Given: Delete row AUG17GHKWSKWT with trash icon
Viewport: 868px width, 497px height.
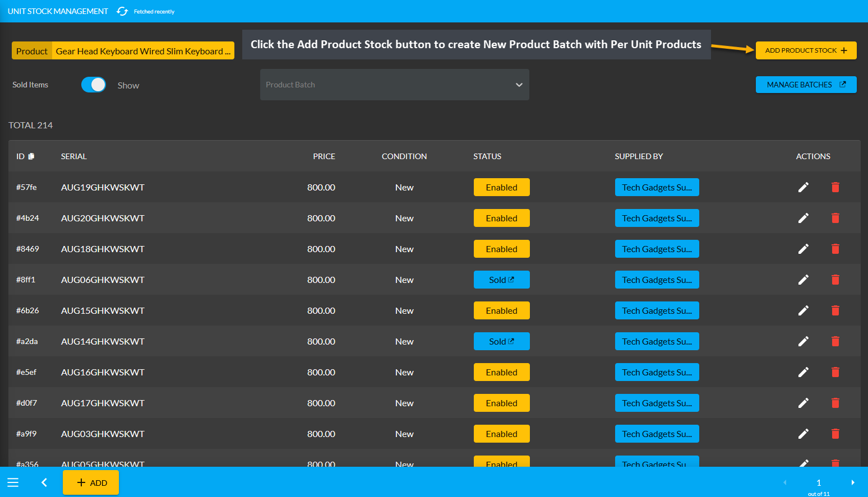Looking at the screenshot, I should coord(835,403).
